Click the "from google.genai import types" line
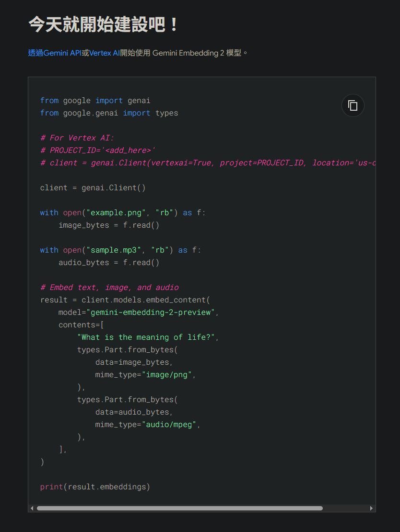The height and width of the screenshot is (532, 400). coord(109,113)
